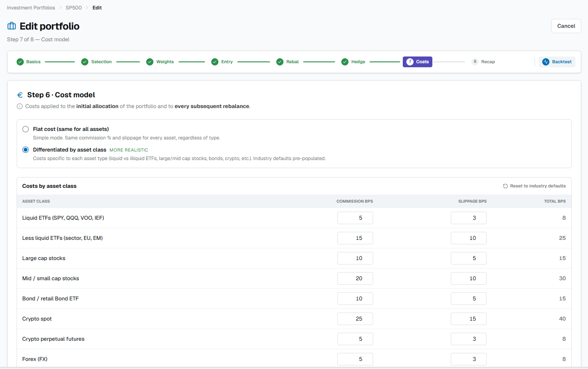The height and width of the screenshot is (369, 588).
Task: Edit Liquid ETFs commission bps field
Action: pos(355,218)
